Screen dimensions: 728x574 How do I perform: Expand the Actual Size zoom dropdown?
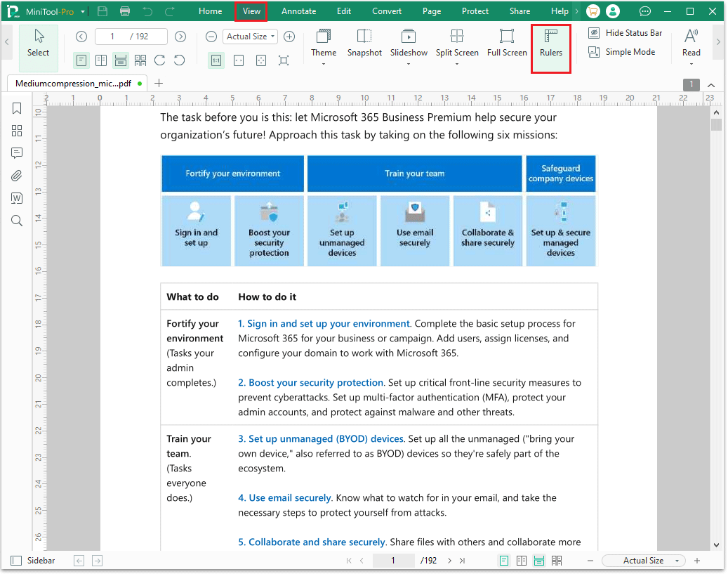[x=251, y=37]
